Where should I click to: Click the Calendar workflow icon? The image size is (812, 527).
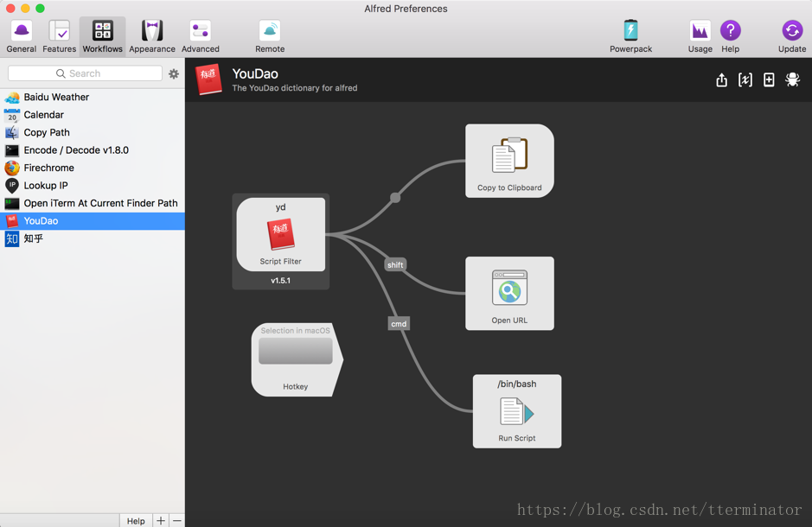(12, 115)
